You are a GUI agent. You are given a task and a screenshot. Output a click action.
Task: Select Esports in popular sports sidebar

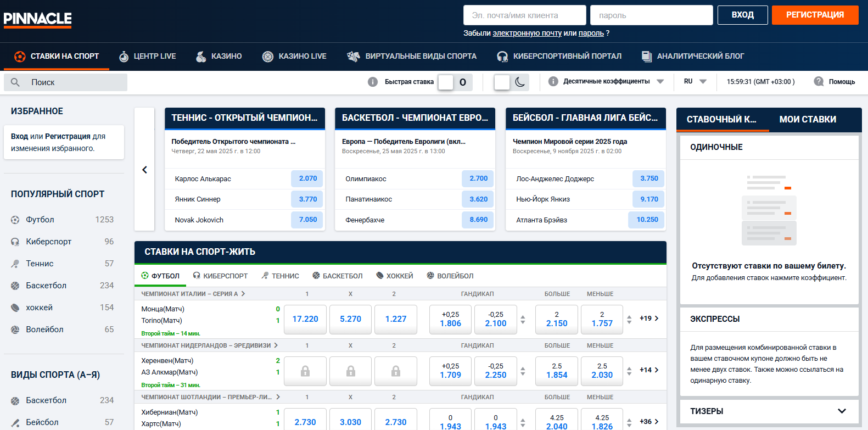pos(48,242)
